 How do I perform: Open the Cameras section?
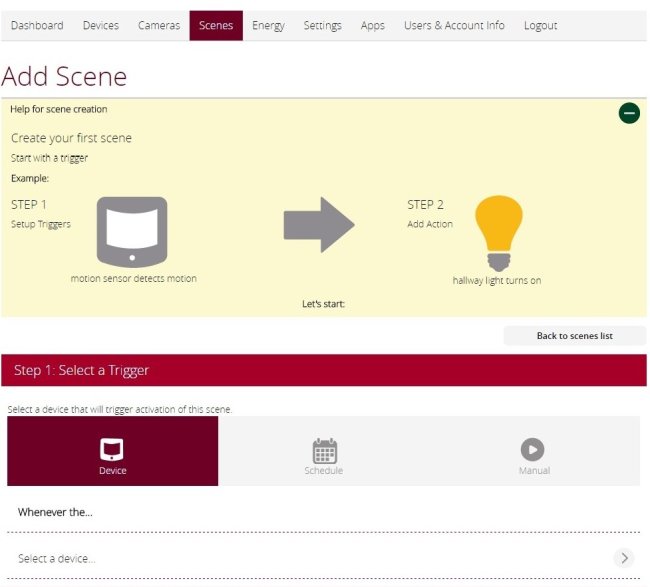(x=159, y=26)
